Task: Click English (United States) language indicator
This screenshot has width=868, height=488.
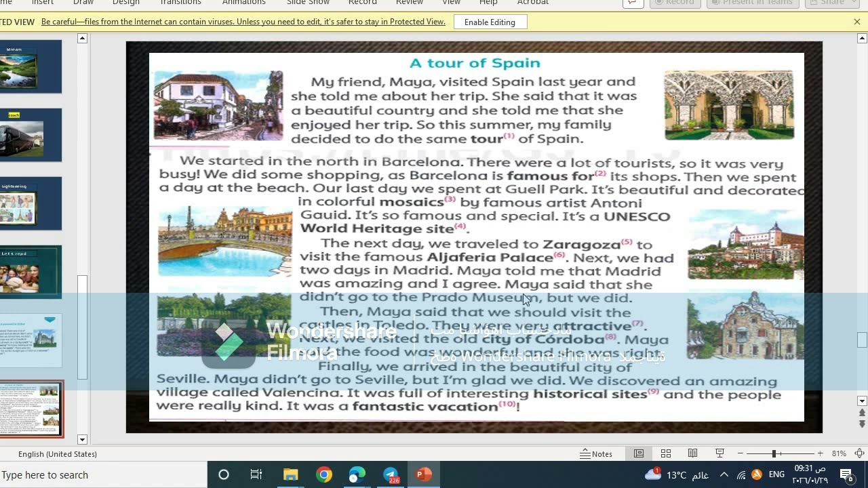Action: (x=58, y=453)
